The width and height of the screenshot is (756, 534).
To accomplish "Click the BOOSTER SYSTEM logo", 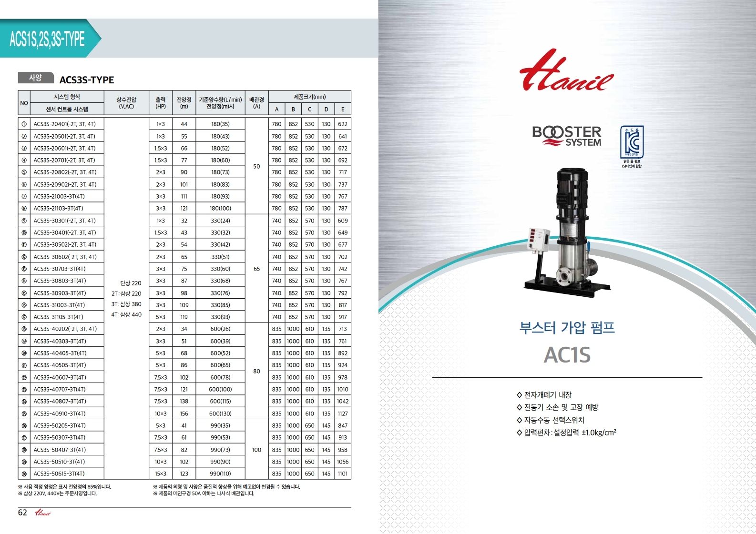I will (567, 136).
